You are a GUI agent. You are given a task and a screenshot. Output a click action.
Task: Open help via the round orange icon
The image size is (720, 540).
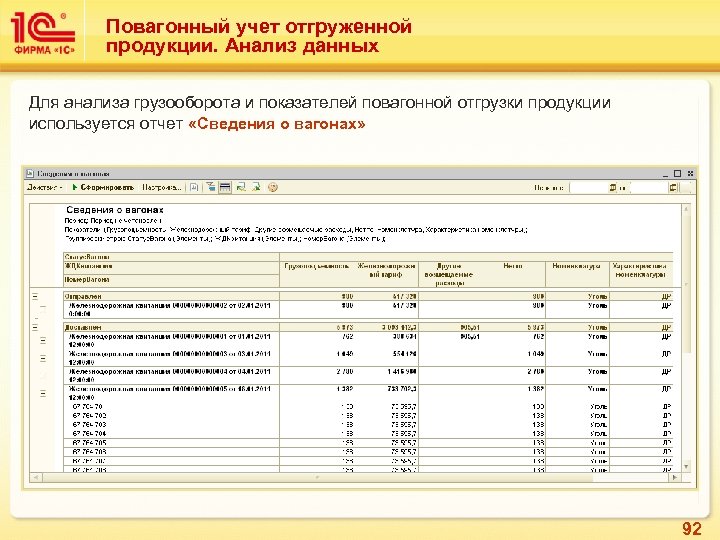(x=273, y=187)
